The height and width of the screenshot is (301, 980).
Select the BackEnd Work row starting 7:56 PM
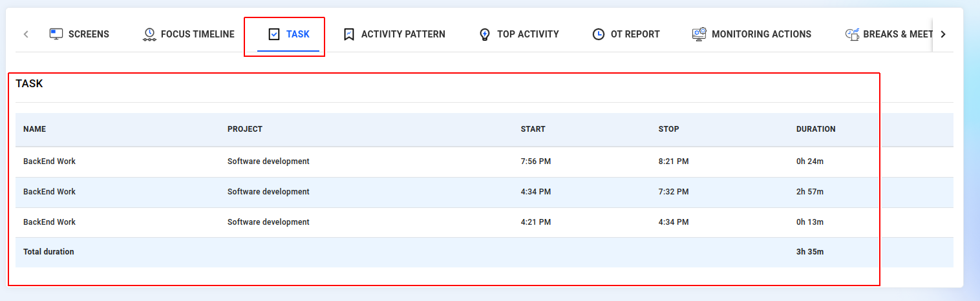coord(49,161)
